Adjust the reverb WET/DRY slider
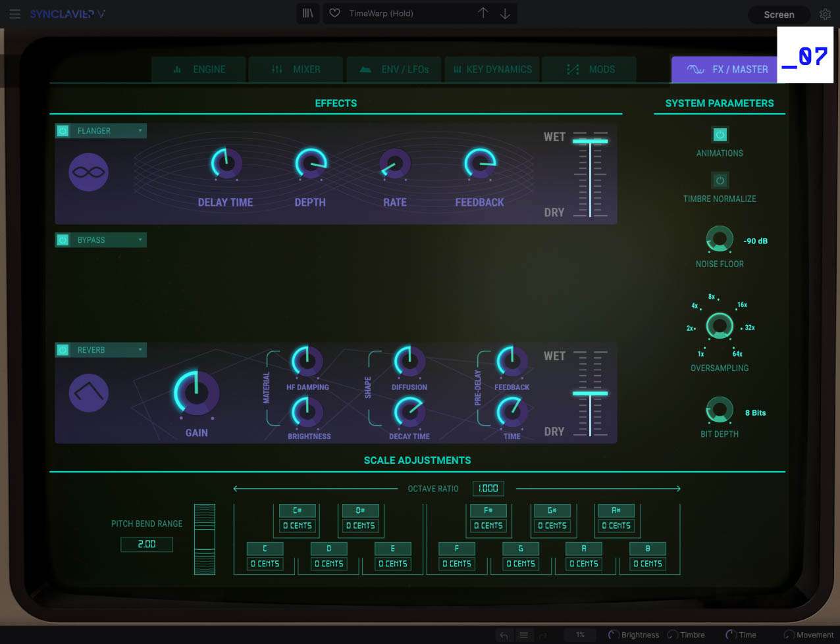Screen dimensions: 840x644 591,393
